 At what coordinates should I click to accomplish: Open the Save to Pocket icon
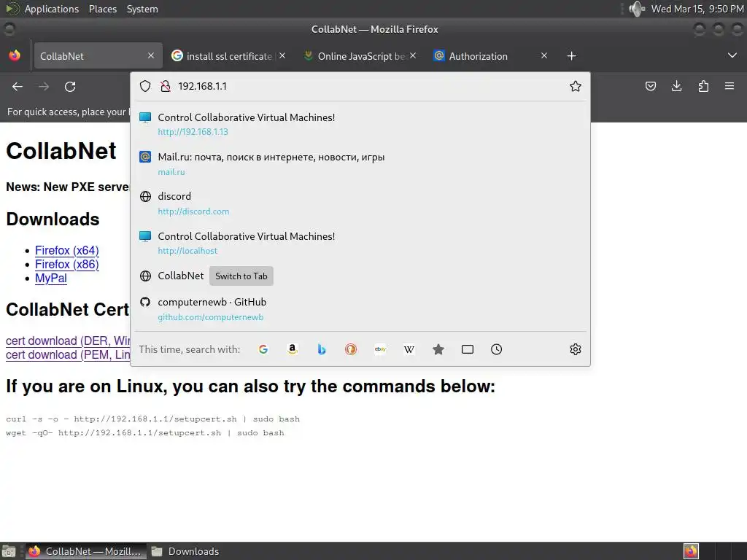[651, 86]
